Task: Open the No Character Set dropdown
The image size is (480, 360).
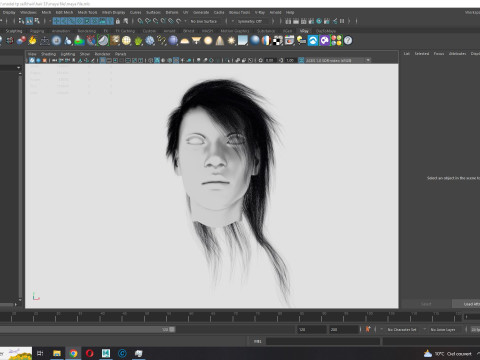Action: 402,329
